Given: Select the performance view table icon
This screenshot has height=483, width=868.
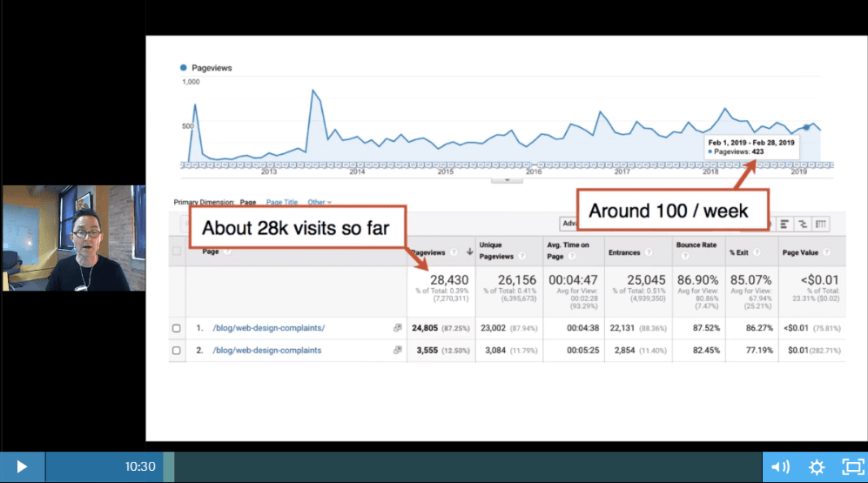Looking at the screenshot, I should pos(784,224).
